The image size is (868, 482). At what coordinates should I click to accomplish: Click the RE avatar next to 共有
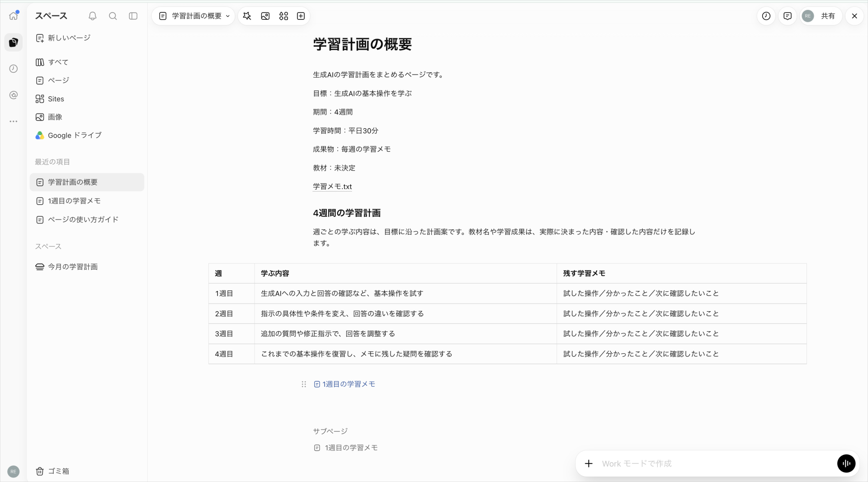(x=808, y=16)
